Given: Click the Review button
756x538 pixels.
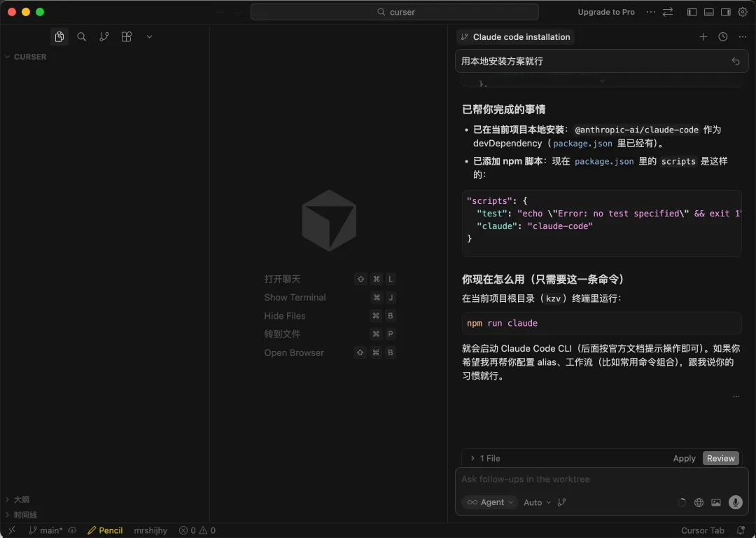Looking at the screenshot, I should pyautogui.click(x=721, y=458).
